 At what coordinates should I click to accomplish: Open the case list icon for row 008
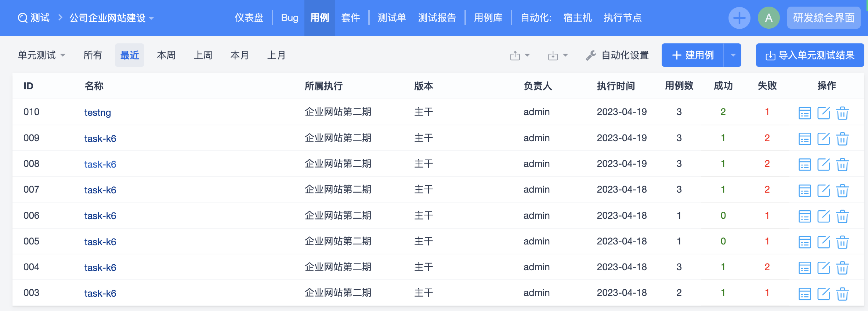804,164
